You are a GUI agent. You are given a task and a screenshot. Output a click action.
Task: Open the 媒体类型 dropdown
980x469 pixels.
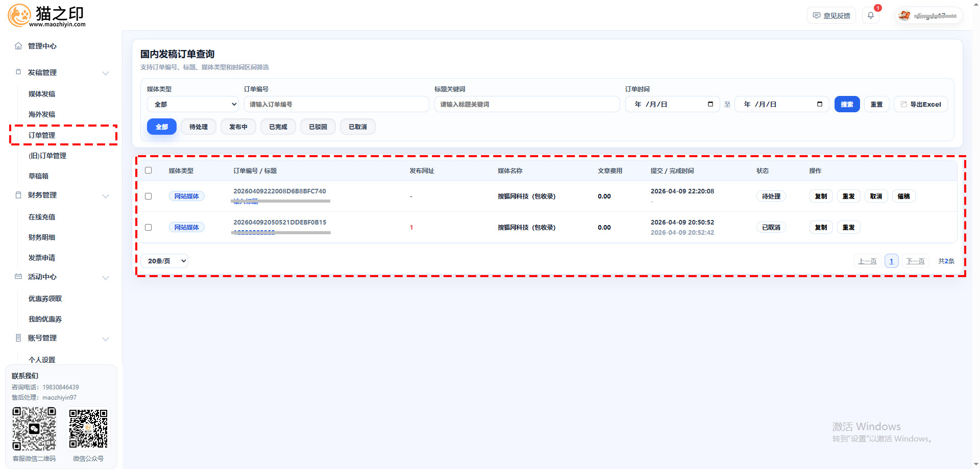click(x=192, y=104)
